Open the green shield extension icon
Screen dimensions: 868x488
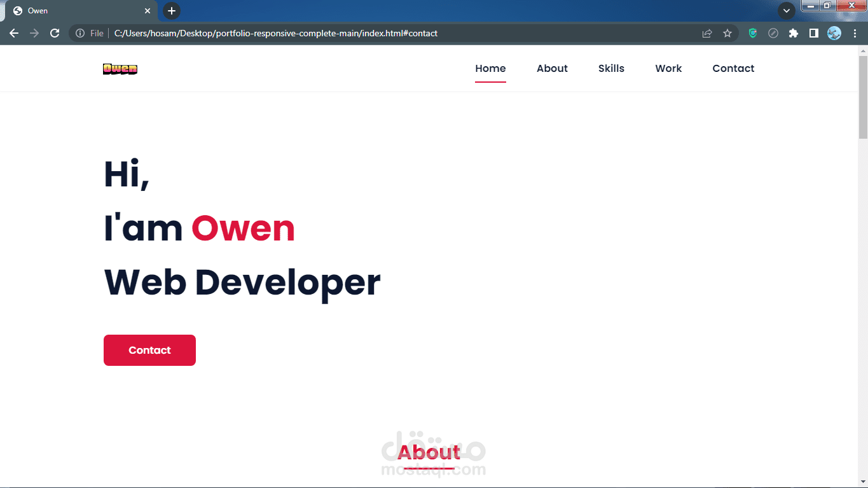(753, 33)
